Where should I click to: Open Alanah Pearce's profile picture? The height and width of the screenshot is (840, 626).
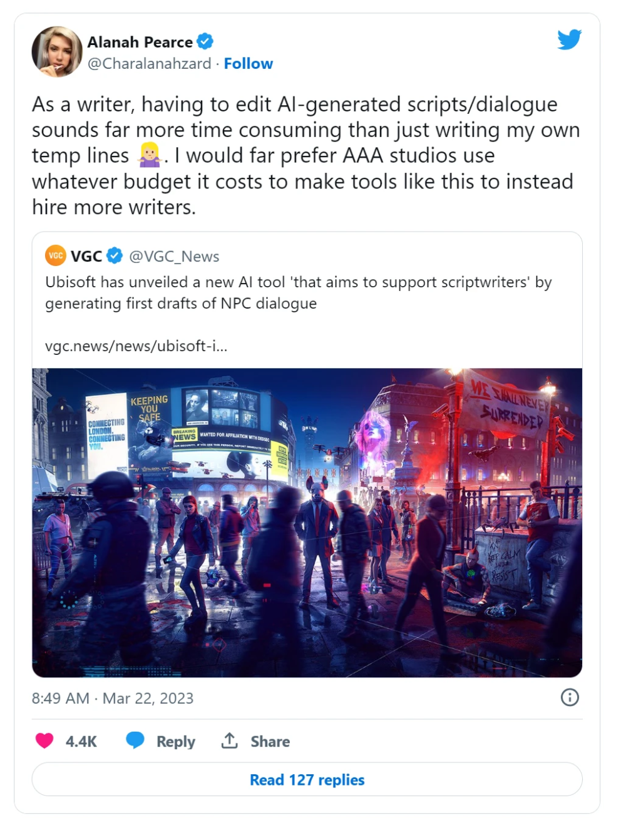[57, 51]
